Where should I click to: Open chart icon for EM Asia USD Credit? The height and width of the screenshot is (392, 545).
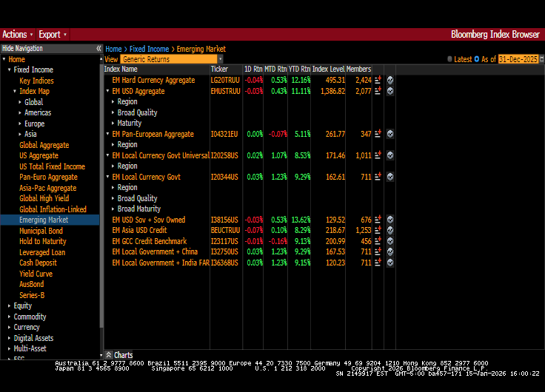(390, 230)
